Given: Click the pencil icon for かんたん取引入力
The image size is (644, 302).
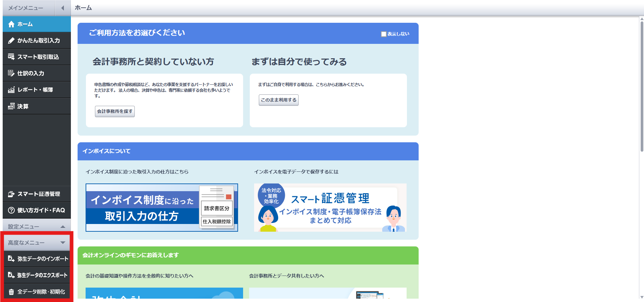Looking at the screenshot, I should pos(11,41).
